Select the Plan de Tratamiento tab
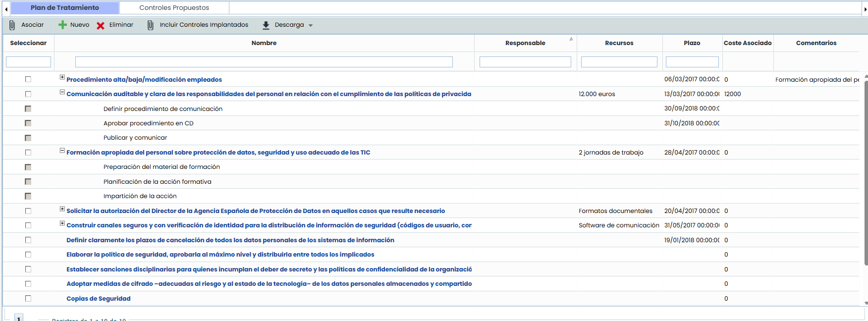The image size is (868, 321). [65, 7]
